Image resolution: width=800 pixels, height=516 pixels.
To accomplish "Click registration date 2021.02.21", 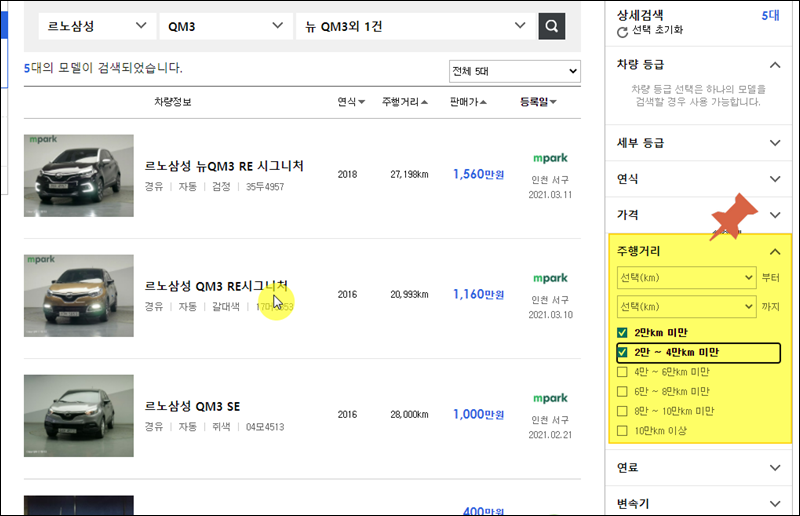I will pyautogui.click(x=550, y=435).
